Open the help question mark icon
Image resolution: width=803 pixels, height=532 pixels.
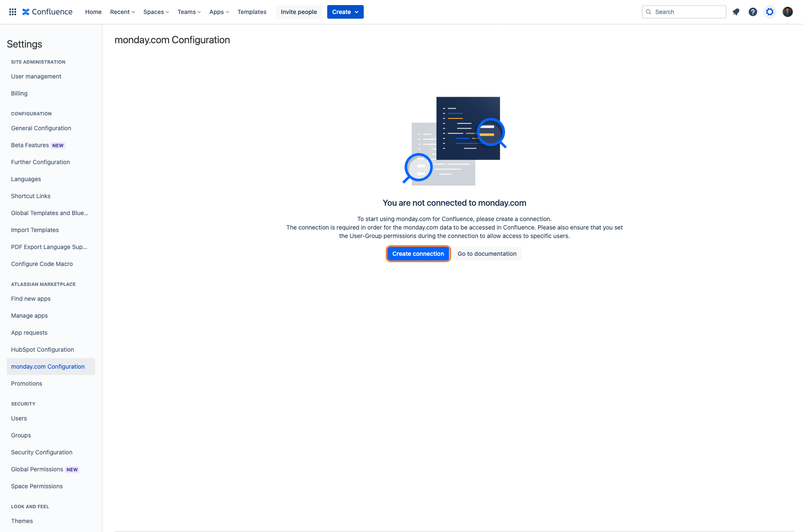(753, 12)
